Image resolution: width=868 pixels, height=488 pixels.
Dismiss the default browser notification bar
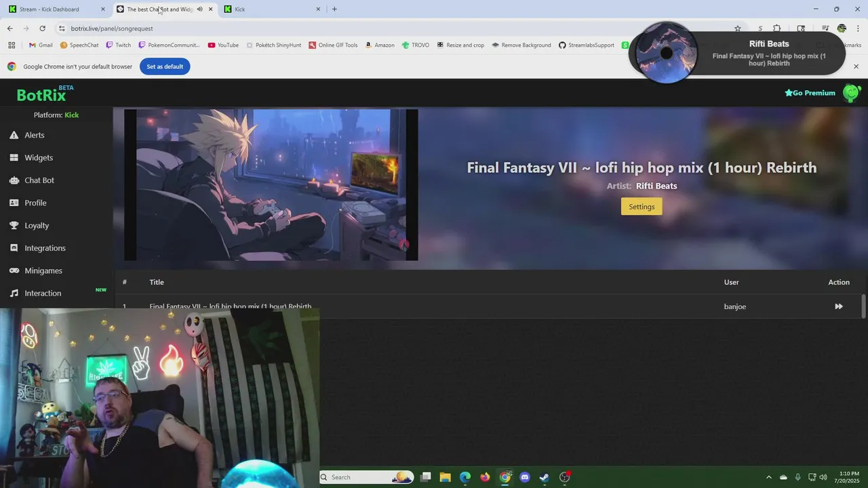[x=856, y=66]
